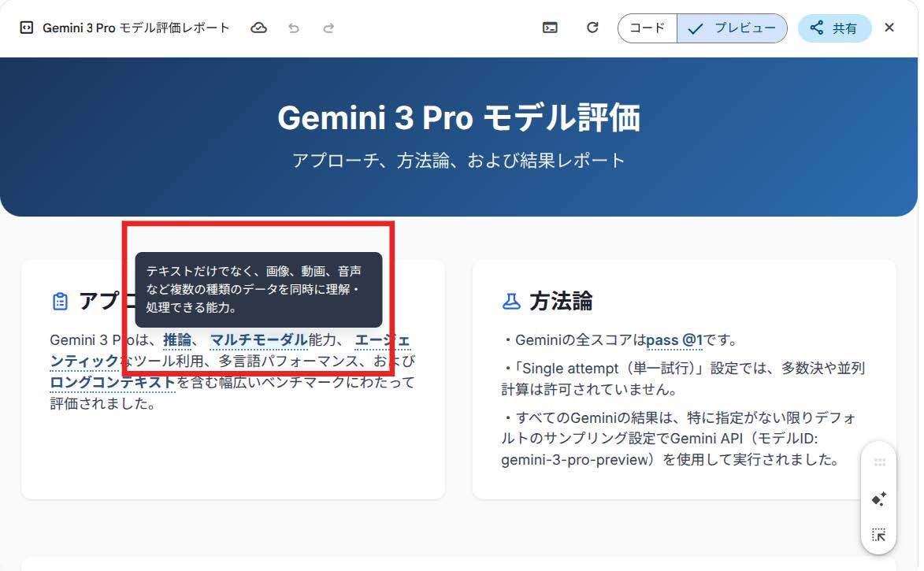
Task: Click the アプローチ、方法論、および結果レポート subtitle
Action: (x=458, y=161)
